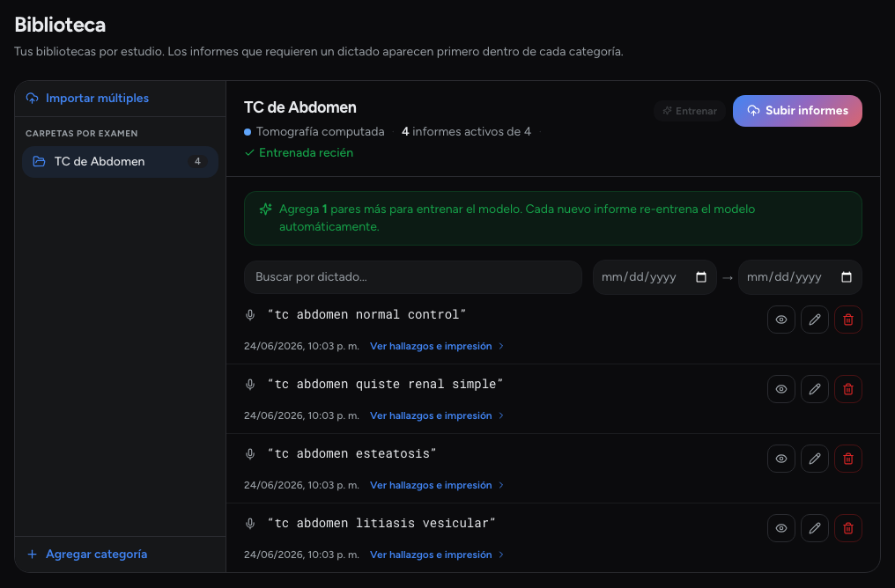Click microphone icon of "tc abdomen esteatosis"
The width and height of the screenshot is (895, 588).
[250, 454]
